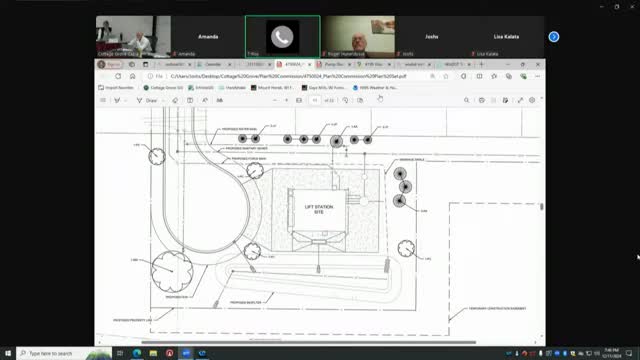Click the PDF search magnifier icon
This screenshot has height=360, width=640.
[467, 100]
